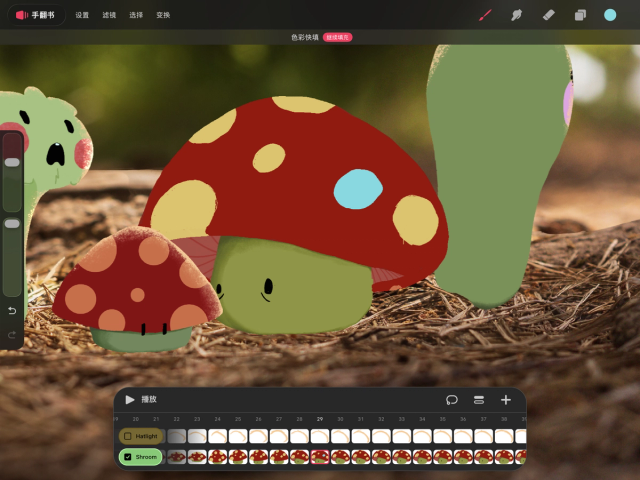
Task: Open the 滤镜 menu
Action: click(x=109, y=15)
